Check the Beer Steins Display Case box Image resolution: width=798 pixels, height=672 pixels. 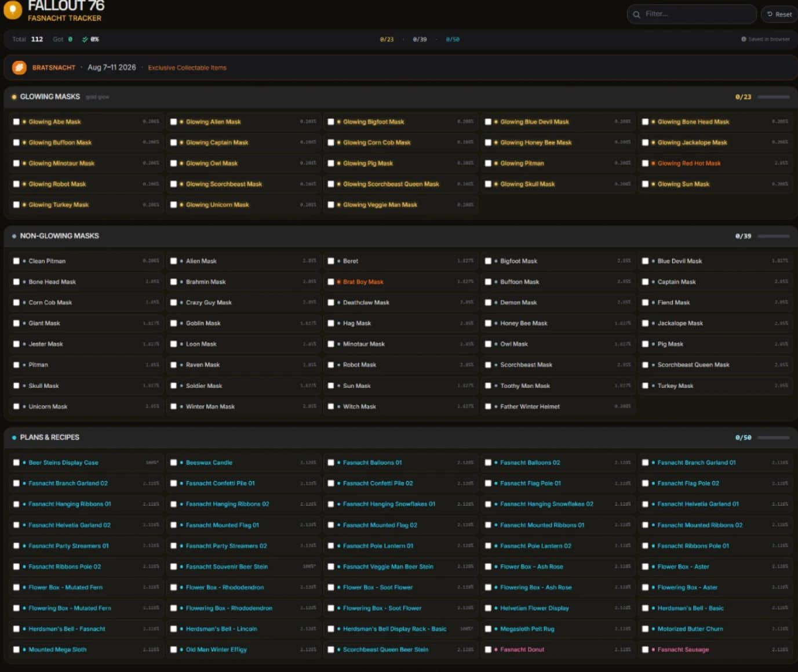coord(16,463)
